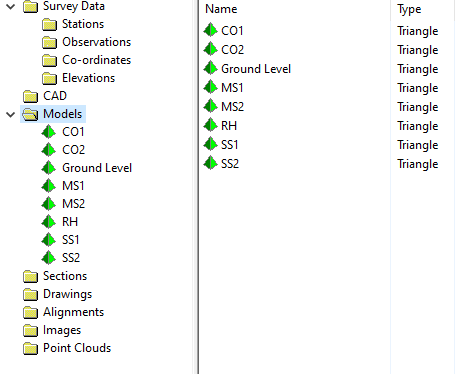Click Triangle type cell in SS2 row
This screenshot has width=459, height=374.
[x=418, y=164]
